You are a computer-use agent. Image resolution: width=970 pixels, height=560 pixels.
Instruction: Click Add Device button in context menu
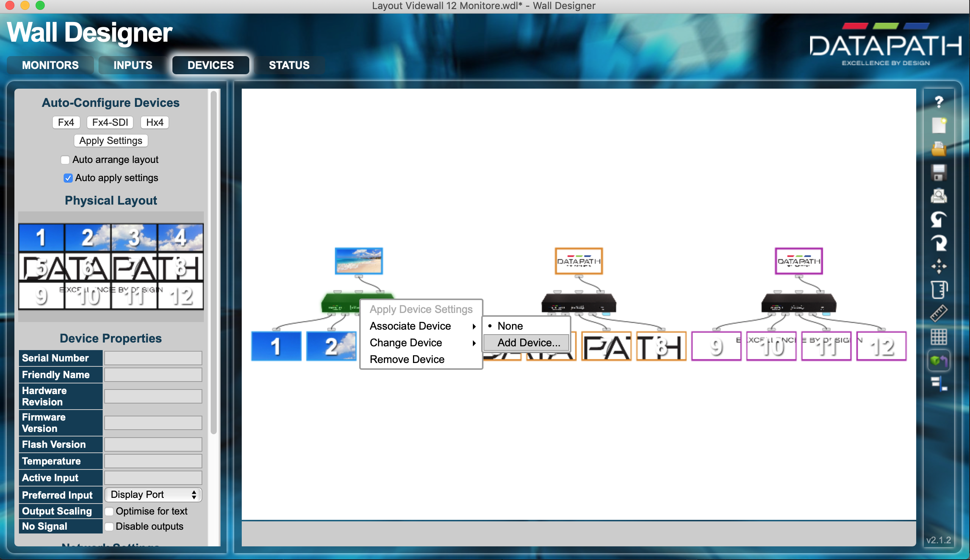coord(527,342)
